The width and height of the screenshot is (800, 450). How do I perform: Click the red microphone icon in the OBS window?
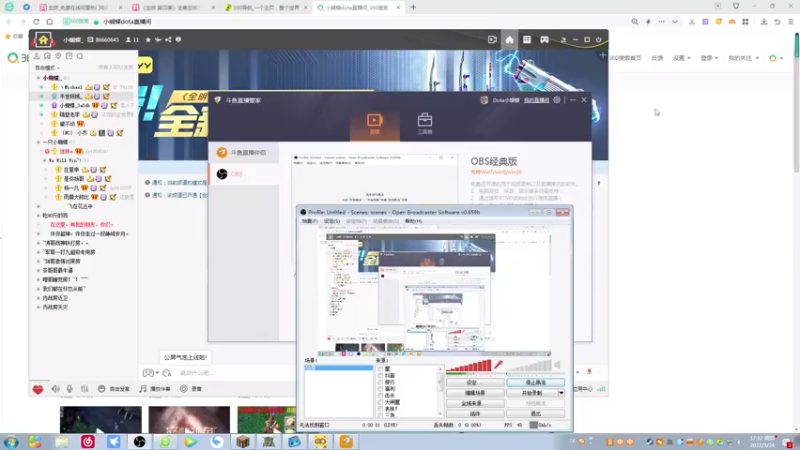pos(498,364)
